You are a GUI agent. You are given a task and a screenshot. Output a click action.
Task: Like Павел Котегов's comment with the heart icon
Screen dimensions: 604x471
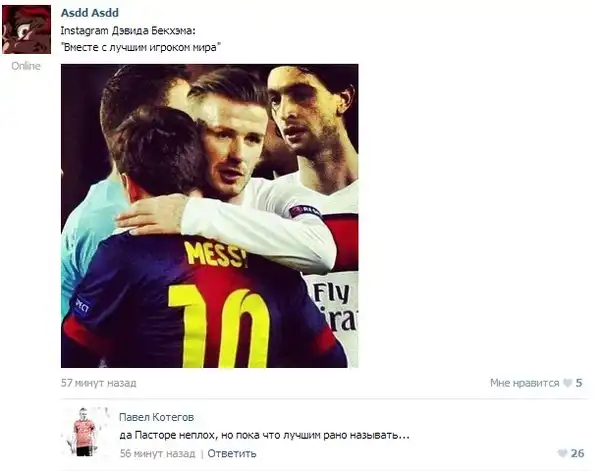click(562, 453)
